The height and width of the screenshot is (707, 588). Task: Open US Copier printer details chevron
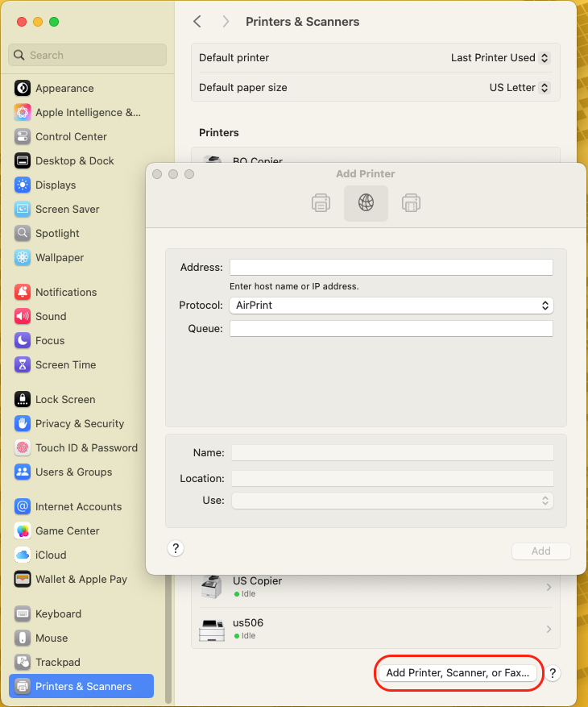(x=549, y=587)
